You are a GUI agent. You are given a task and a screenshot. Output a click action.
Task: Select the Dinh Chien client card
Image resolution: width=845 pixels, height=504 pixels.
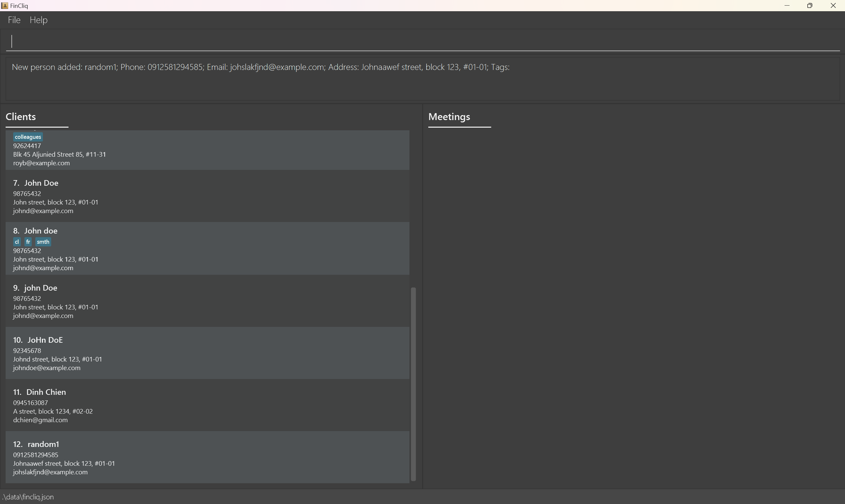coord(207,405)
